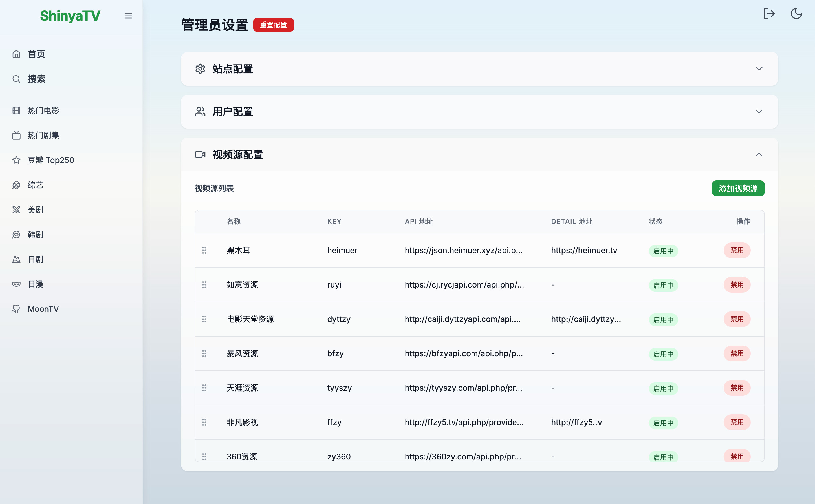Open the MoonTV GitHub link
Image resolution: width=815 pixels, height=504 pixels.
point(71,309)
